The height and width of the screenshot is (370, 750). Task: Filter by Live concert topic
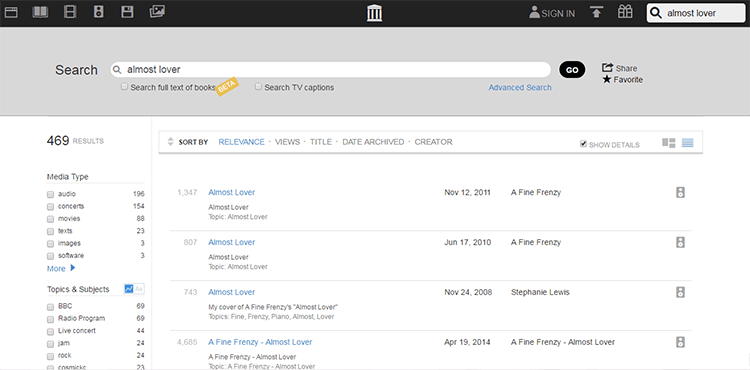click(x=50, y=331)
